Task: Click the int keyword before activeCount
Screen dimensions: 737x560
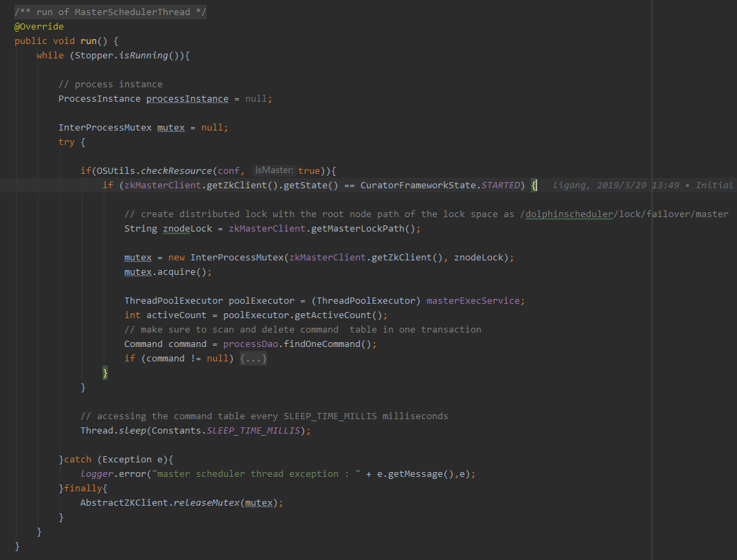Action: pyautogui.click(x=133, y=315)
